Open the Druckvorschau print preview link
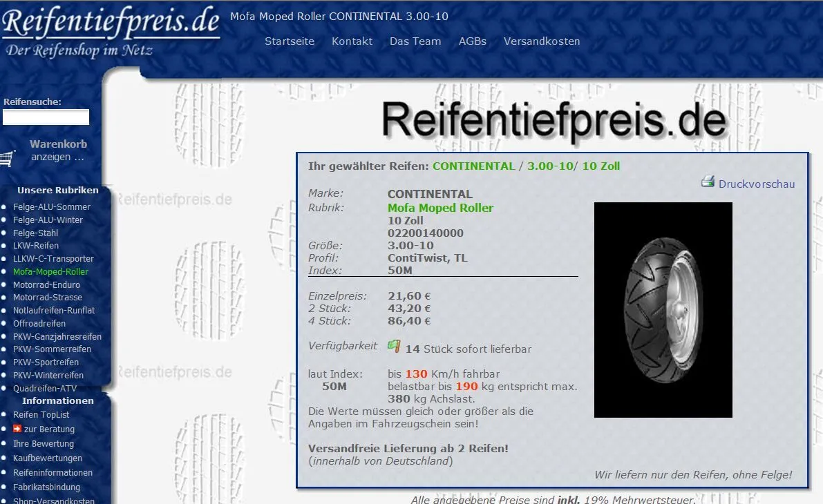Image resolution: width=823 pixels, height=504 pixels. (757, 184)
